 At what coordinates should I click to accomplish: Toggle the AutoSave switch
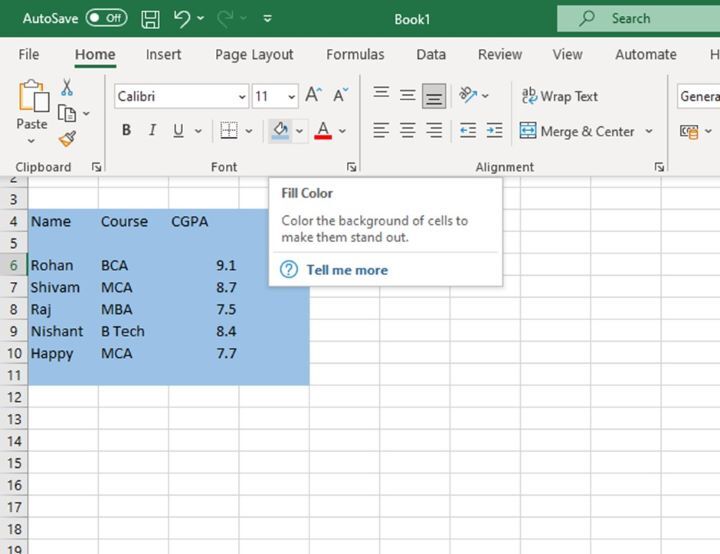point(106,18)
